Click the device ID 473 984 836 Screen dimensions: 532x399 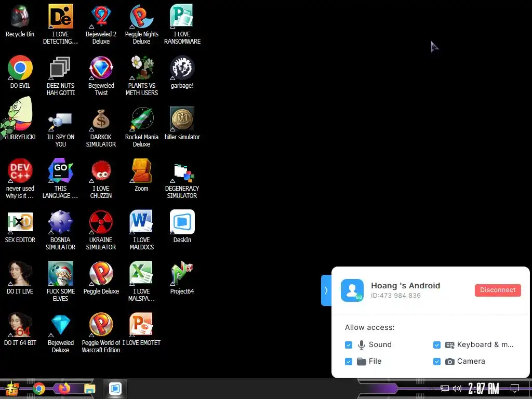coord(395,296)
